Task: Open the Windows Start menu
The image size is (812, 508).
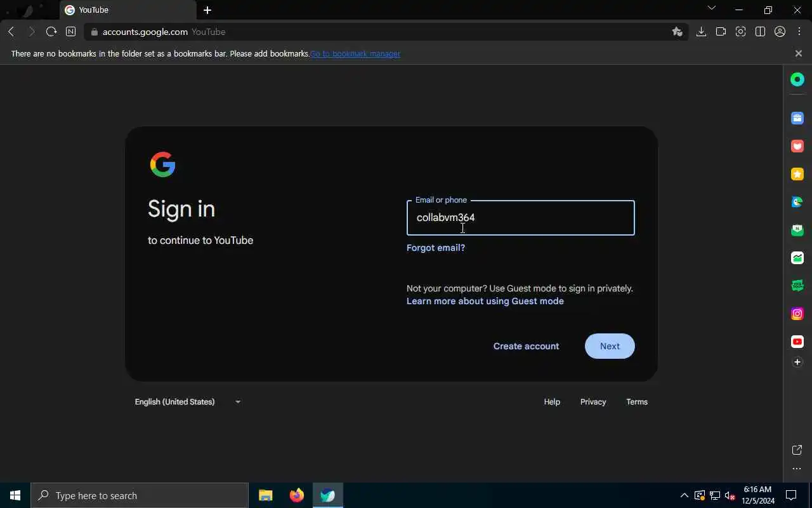Action: [x=15, y=495]
